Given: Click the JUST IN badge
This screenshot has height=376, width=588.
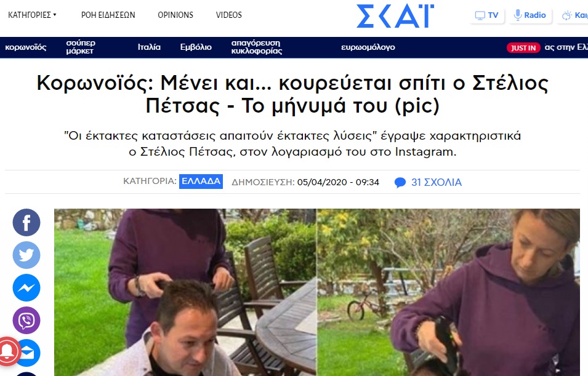Looking at the screenshot, I should (523, 48).
